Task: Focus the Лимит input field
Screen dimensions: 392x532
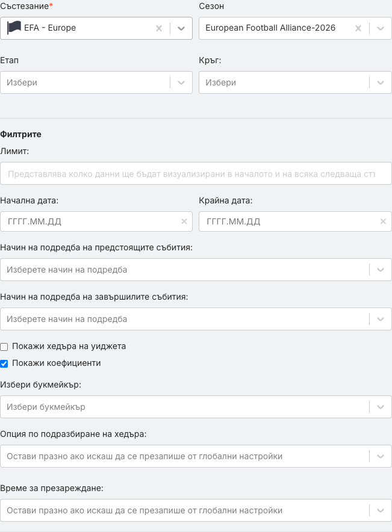Action: [196, 173]
